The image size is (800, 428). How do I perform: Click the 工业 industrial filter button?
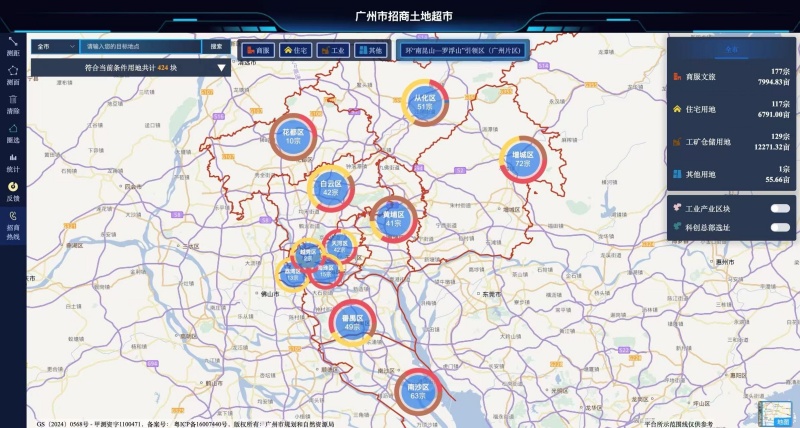[333, 49]
